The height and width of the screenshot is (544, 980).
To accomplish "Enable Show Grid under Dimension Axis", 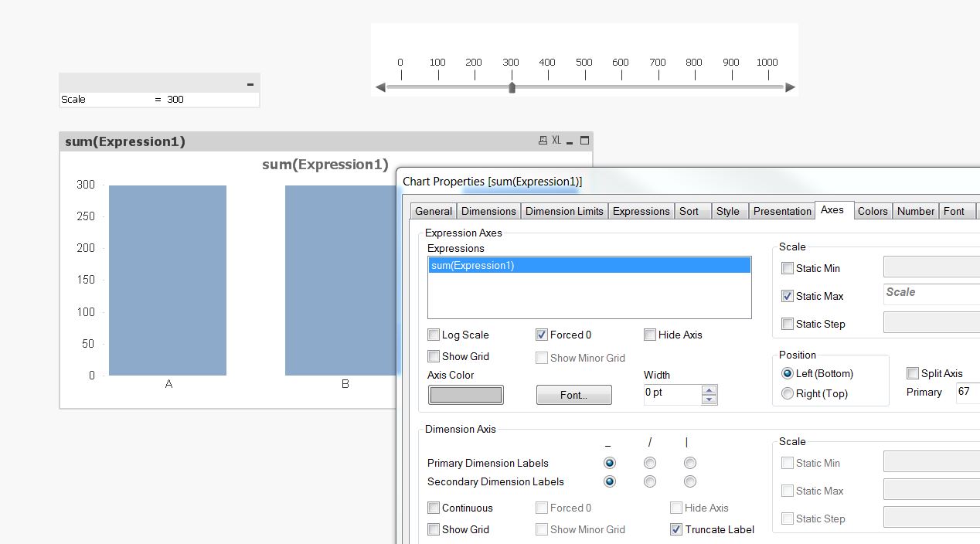I will click(x=434, y=529).
